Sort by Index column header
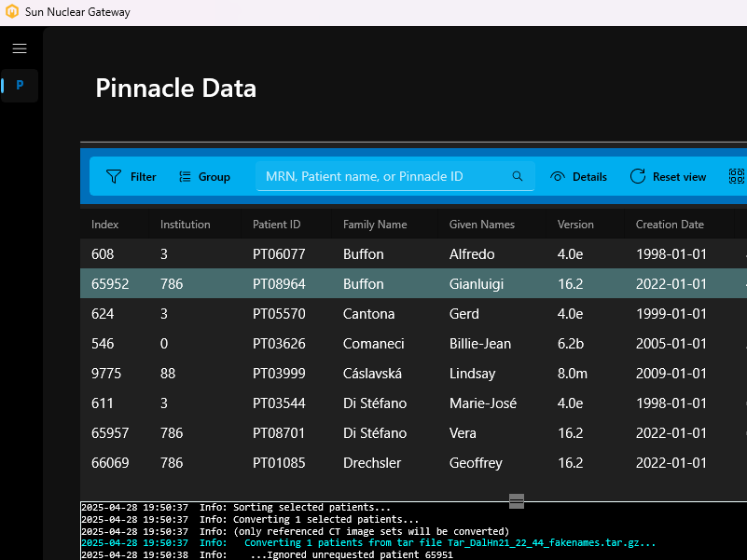 click(x=104, y=225)
